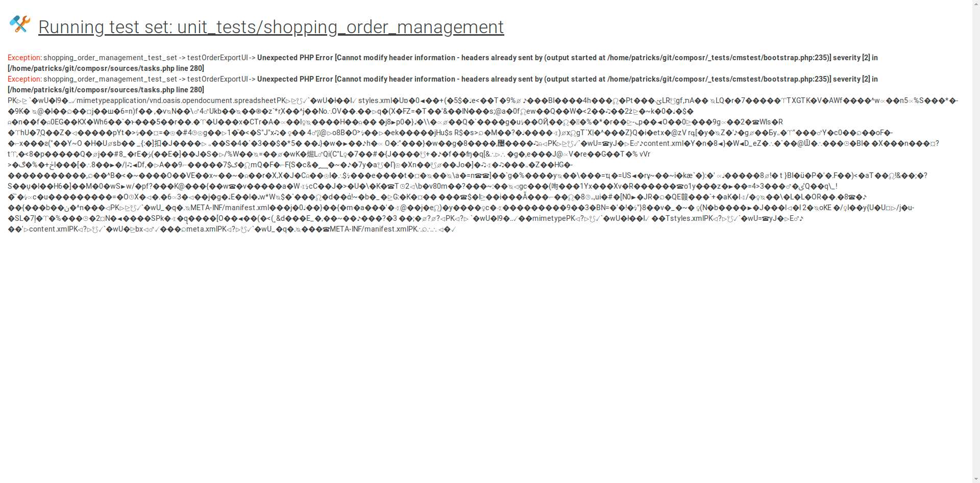
Task: Click the hammer and wrench tools icon
Action: tap(20, 24)
